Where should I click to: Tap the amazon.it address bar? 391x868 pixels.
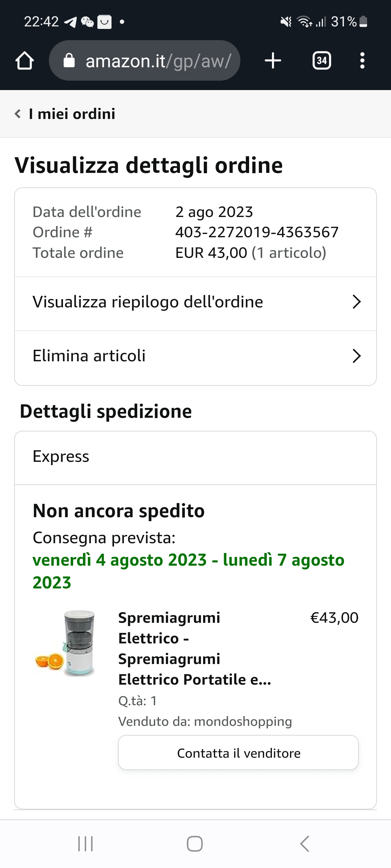click(144, 60)
